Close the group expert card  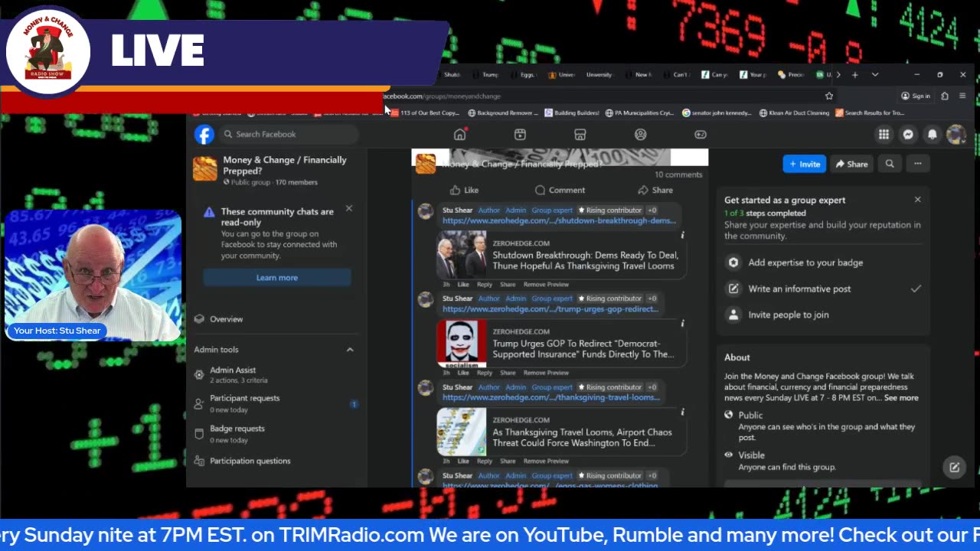917,200
